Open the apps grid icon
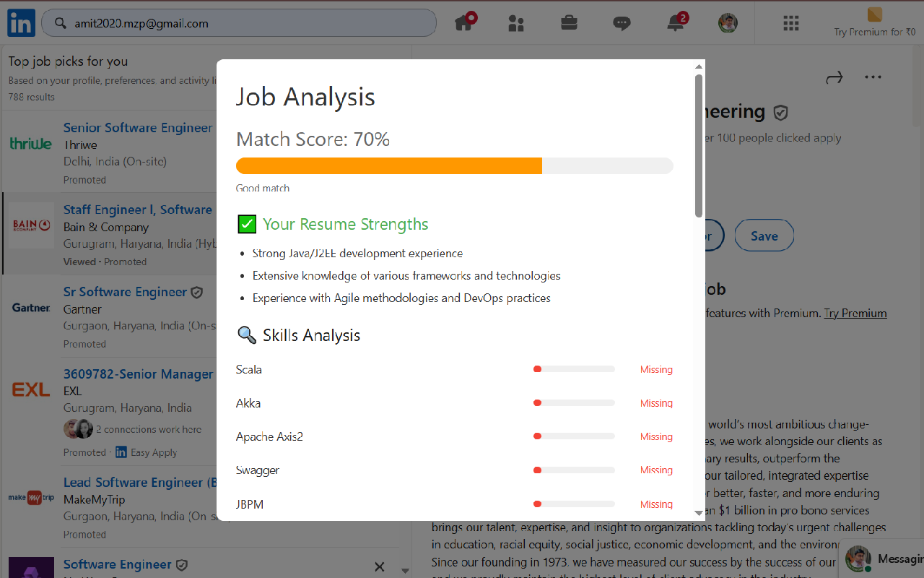The height and width of the screenshot is (578, 924). pos(790,23)
